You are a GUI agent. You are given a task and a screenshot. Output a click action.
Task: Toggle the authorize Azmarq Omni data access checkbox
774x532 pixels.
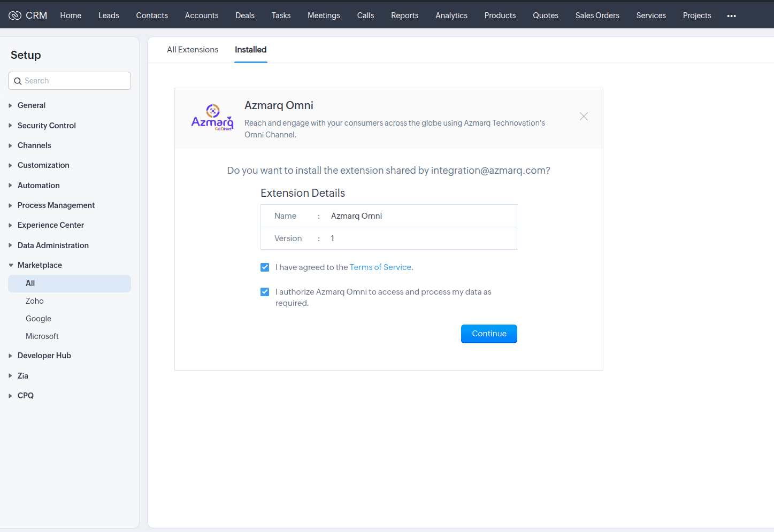[265, 292]
